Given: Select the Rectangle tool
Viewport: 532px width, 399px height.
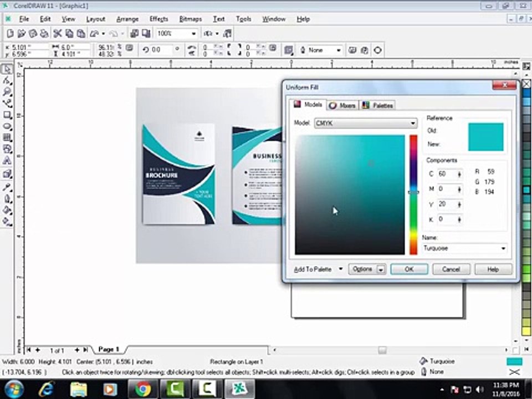Looking at the screenshot, I should (7, 115).
